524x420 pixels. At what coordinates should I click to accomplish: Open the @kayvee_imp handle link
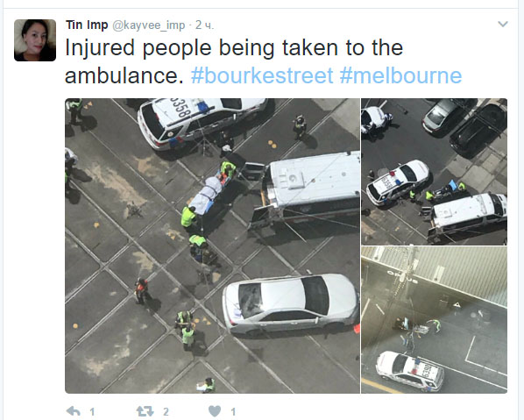[148, 25]
